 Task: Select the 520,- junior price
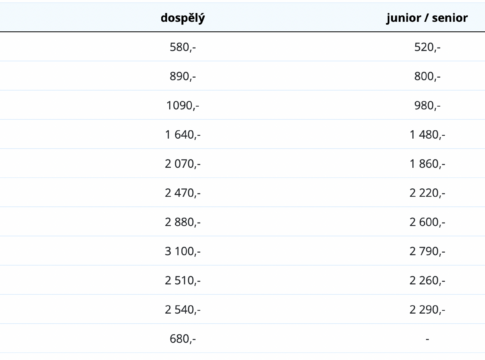pyautogui.click(x=427, y=47)
